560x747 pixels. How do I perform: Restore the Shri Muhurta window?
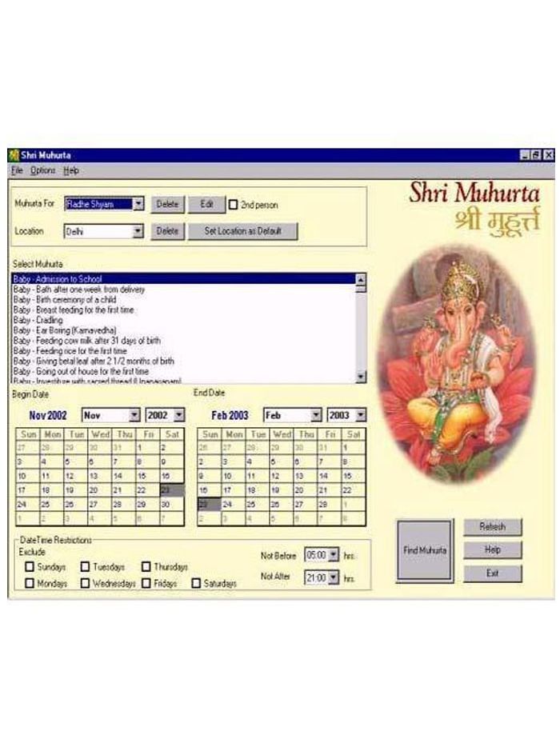pos(536,155)
